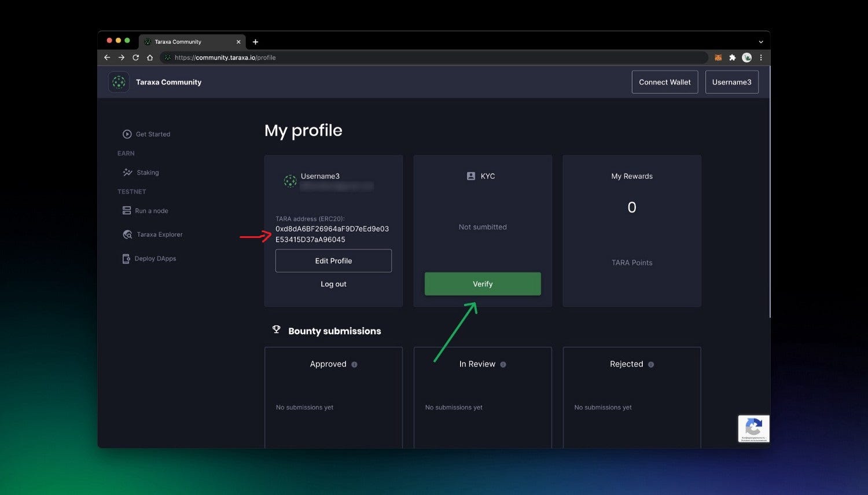Click the Rejected card heading

coord(627,364)
